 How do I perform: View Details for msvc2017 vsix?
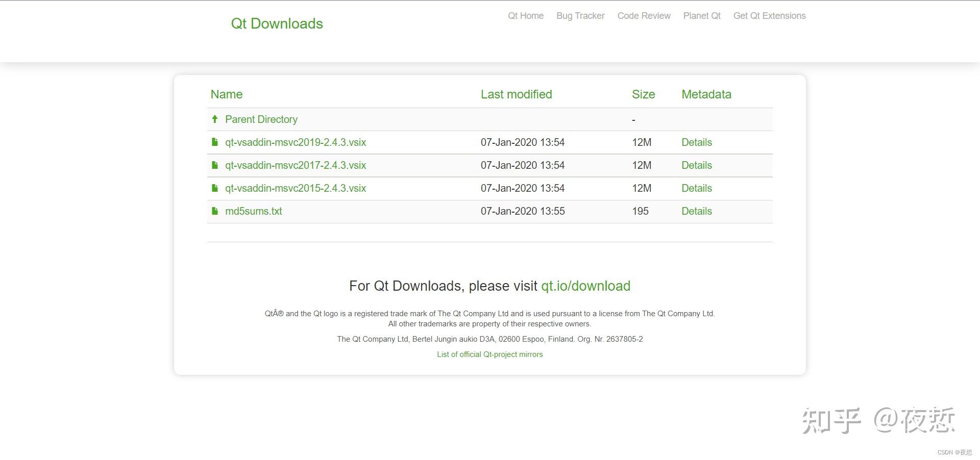click(697, 165)
